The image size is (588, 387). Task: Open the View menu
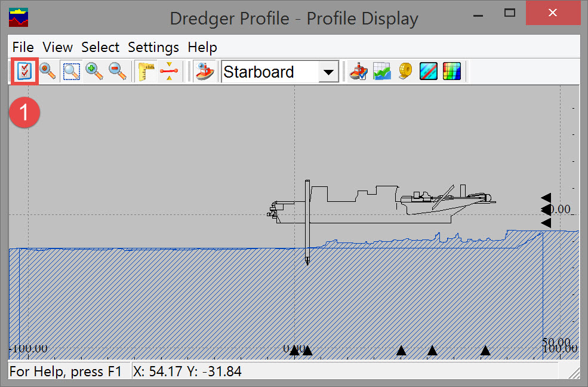57,47
